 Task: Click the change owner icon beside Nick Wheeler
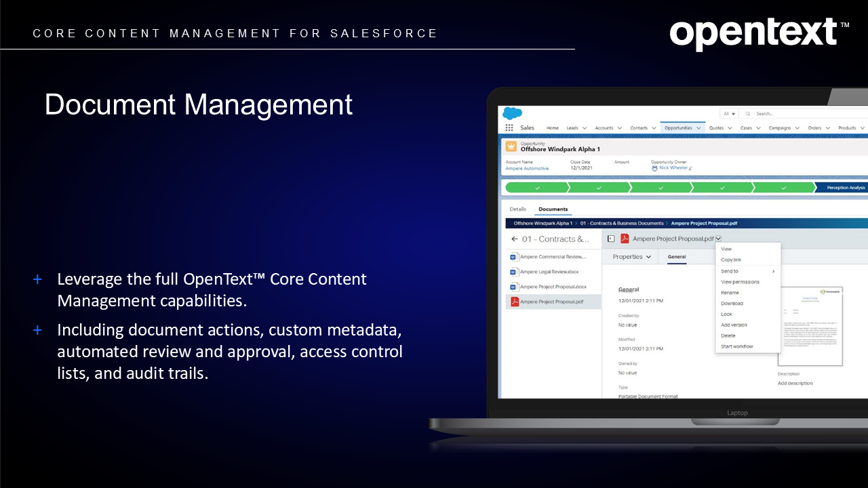pyautogui.click(x=690, y=168)
